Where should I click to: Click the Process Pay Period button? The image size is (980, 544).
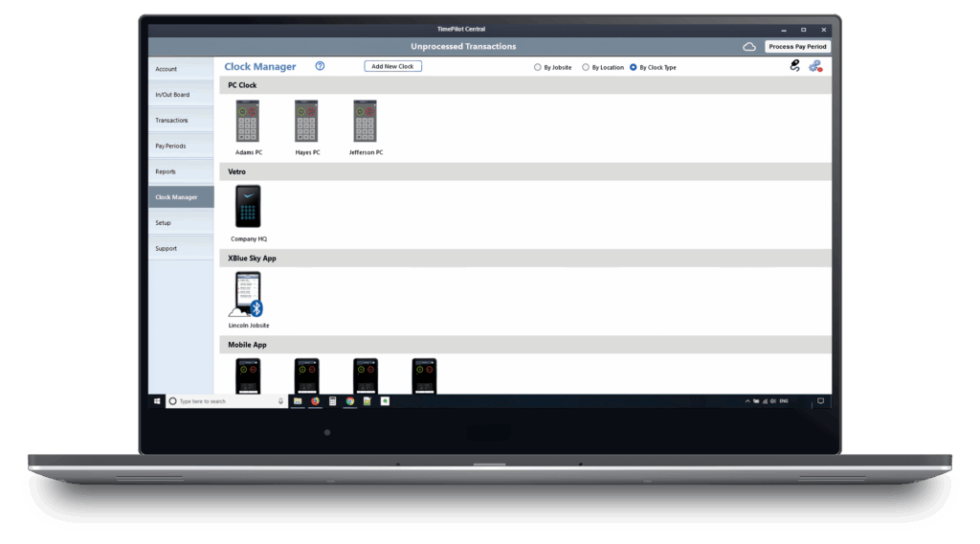coord(797,47)
